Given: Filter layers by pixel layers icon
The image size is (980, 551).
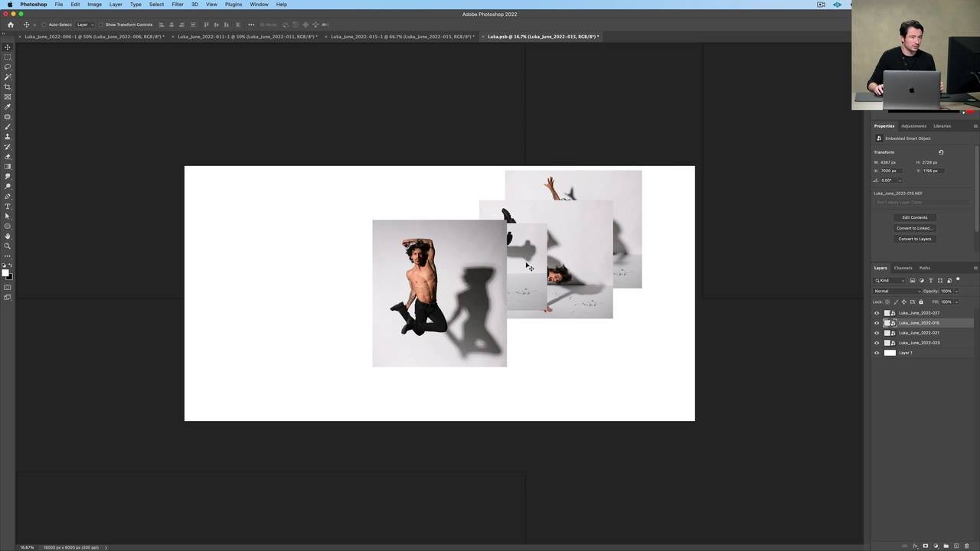Looking at the screenshot, I should click(x=913, y=281).
